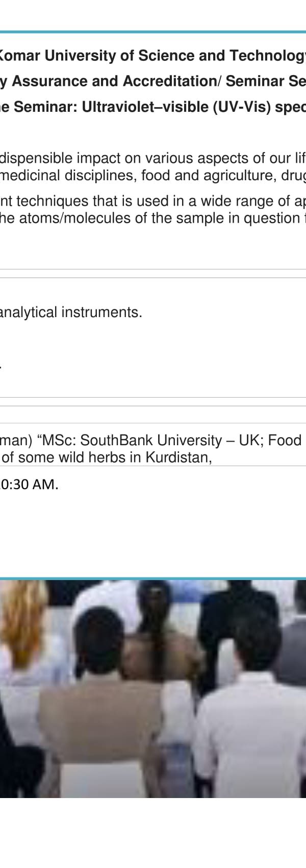Click the text about techniques in wide range
306x868 pixels.
[x=153, y=201]
